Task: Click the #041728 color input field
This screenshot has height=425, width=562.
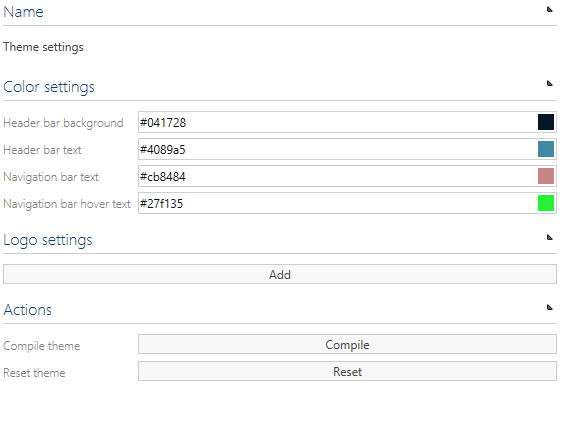Action: pyautogui.click(x=337, y=122)
